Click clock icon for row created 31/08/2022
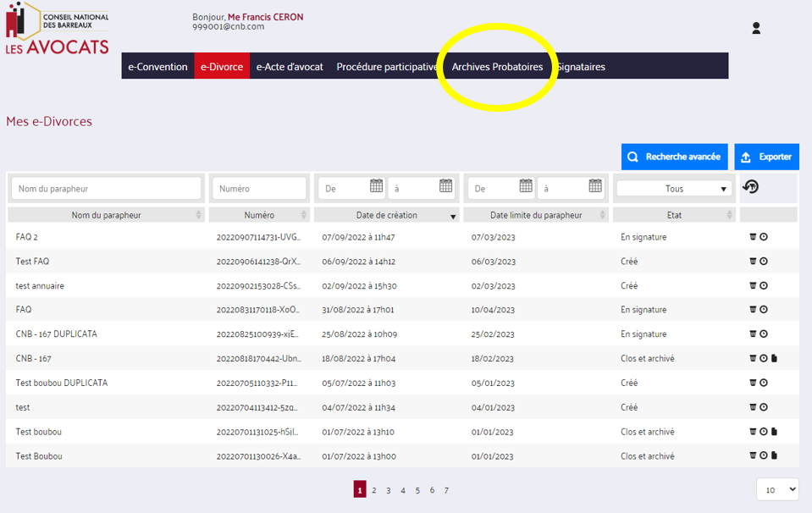The image size is (812, 513). 764,309
